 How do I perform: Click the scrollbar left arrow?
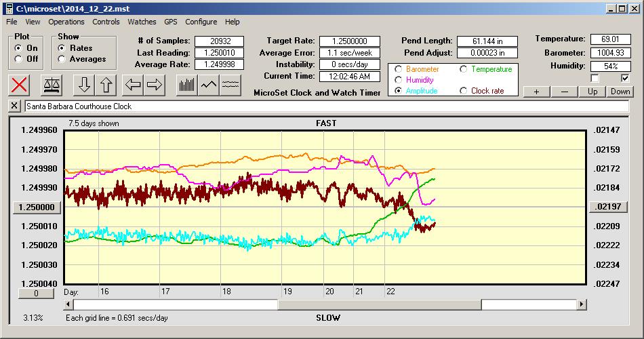tap(68, 304)
